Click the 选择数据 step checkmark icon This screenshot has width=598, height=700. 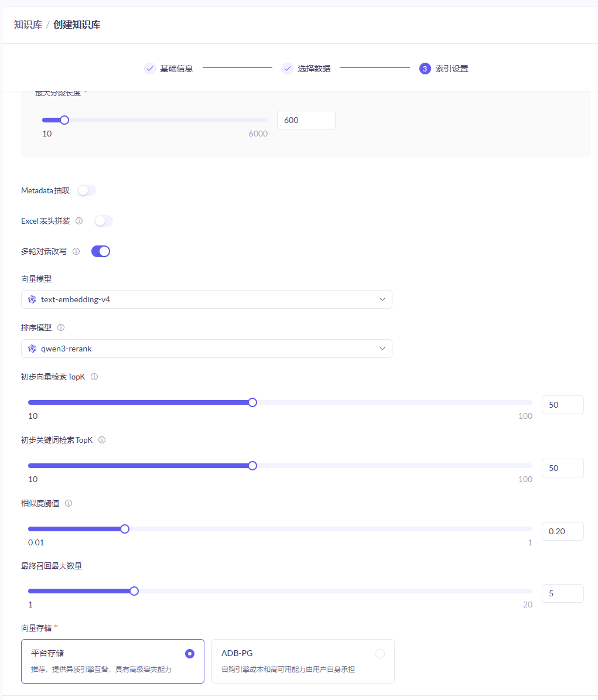click(x=287, y=69)
